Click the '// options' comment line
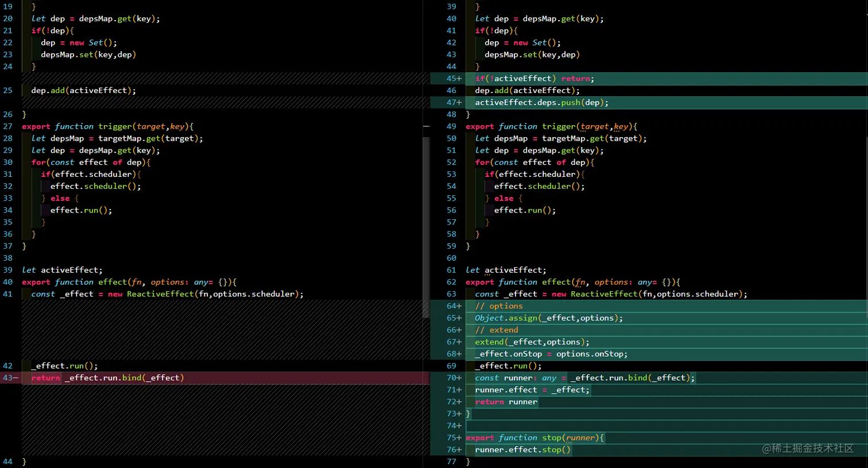 [x=498, y=306]
